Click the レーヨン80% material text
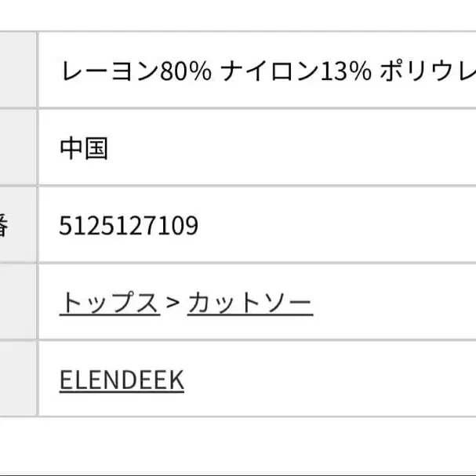 coord(135,72)
